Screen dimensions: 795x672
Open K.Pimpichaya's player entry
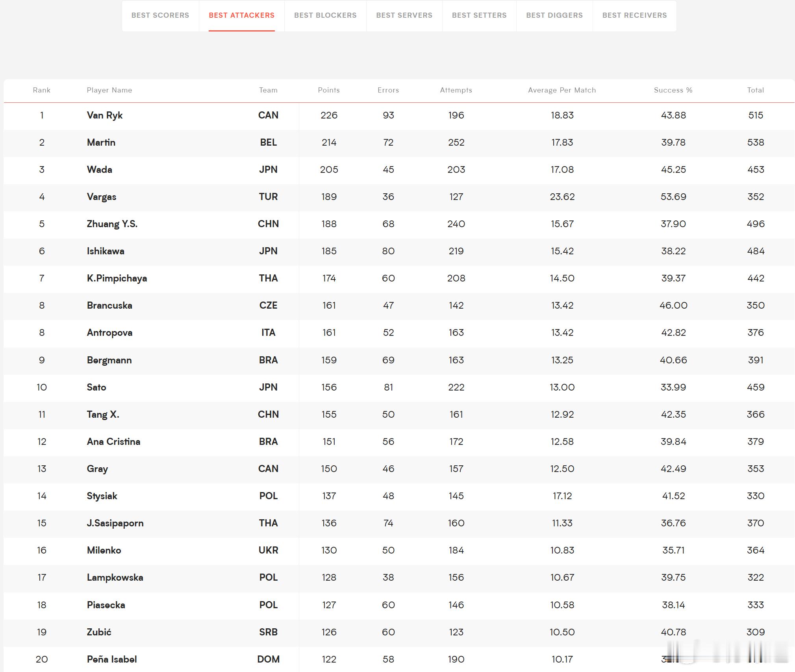[x=117, y=278]
